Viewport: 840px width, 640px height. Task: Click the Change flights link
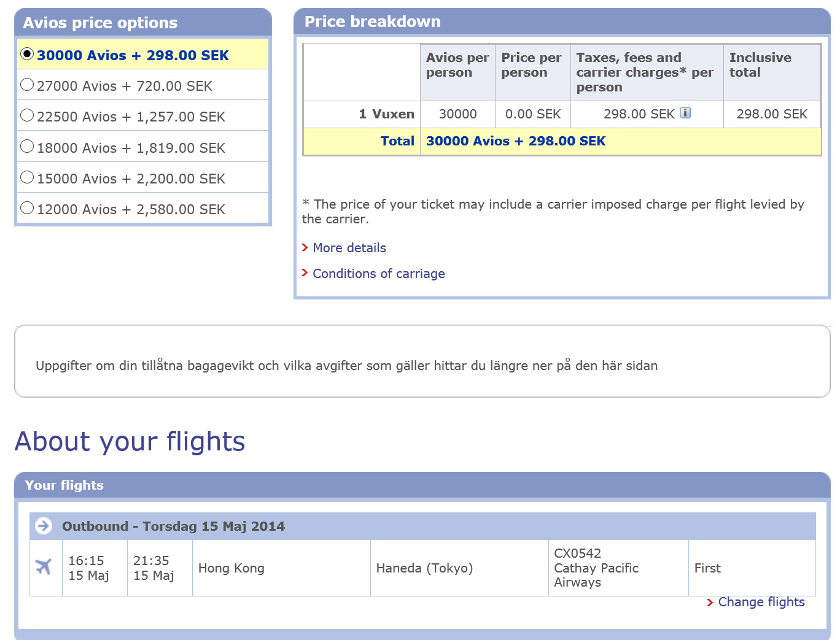[761, 602]
